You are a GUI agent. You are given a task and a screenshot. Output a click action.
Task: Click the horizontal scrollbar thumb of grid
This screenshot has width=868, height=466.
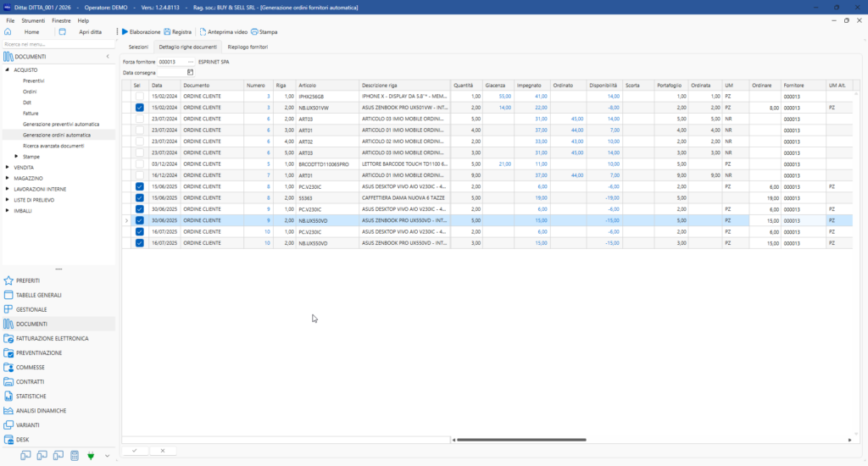(x=521, y=440)
